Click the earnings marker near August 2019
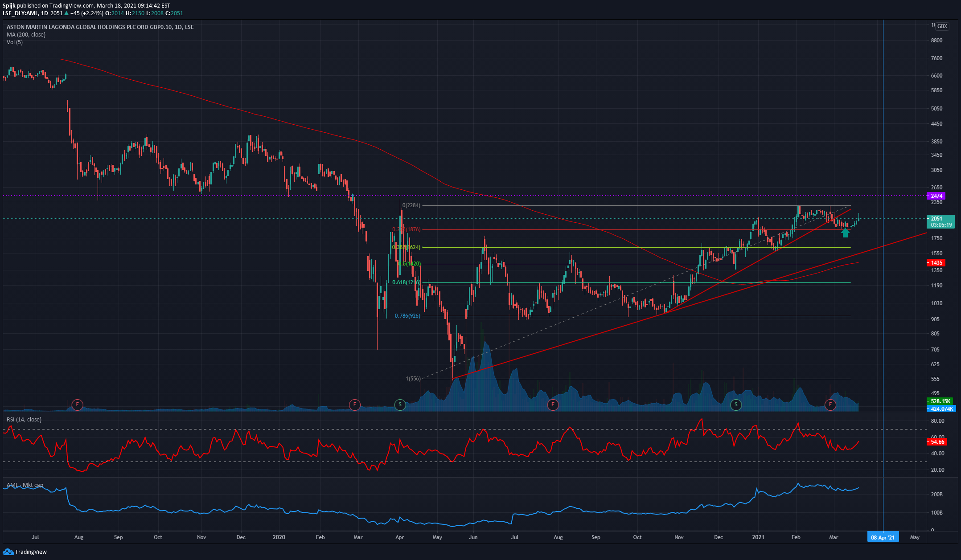Viewport: 961px width, 560px height. (x=78, y=405)
